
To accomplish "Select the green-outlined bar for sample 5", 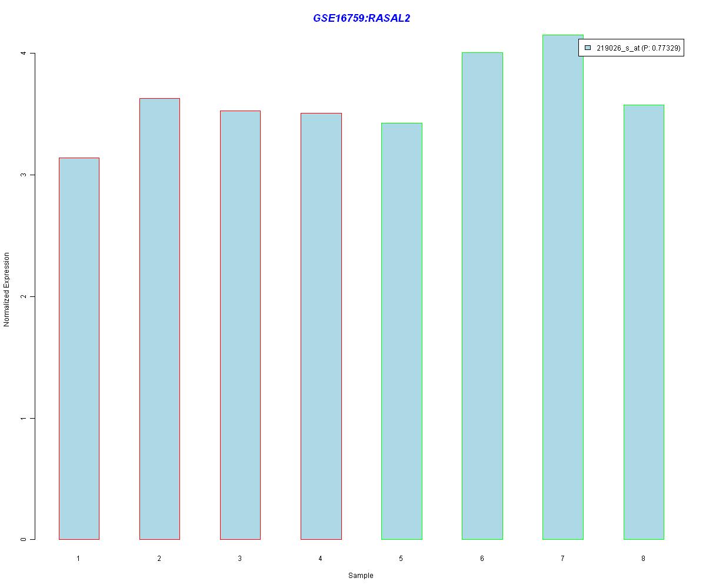I will [402, 331].
